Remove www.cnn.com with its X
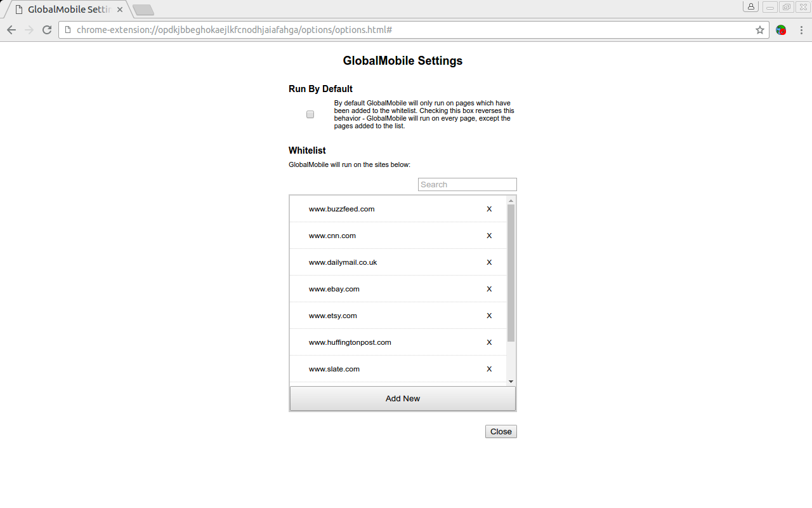Image resolution: width=812 pixels, height=508 pixels. (489, 236)
